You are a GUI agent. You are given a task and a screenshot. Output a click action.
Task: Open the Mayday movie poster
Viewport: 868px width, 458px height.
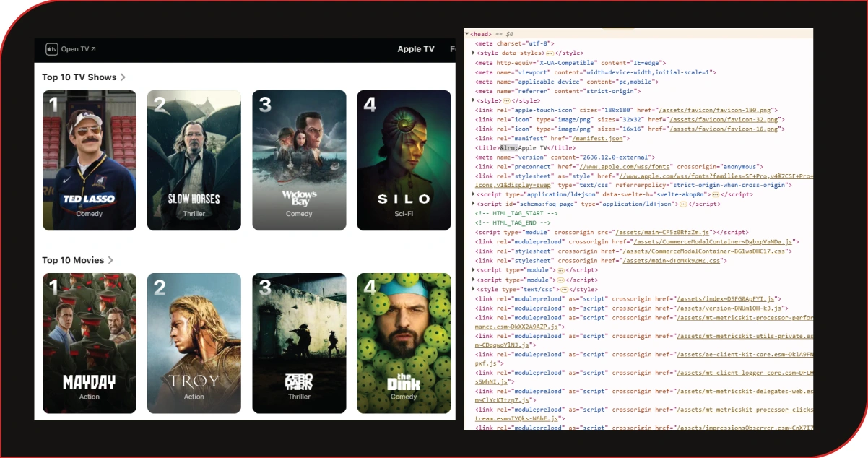coord(90,343)
